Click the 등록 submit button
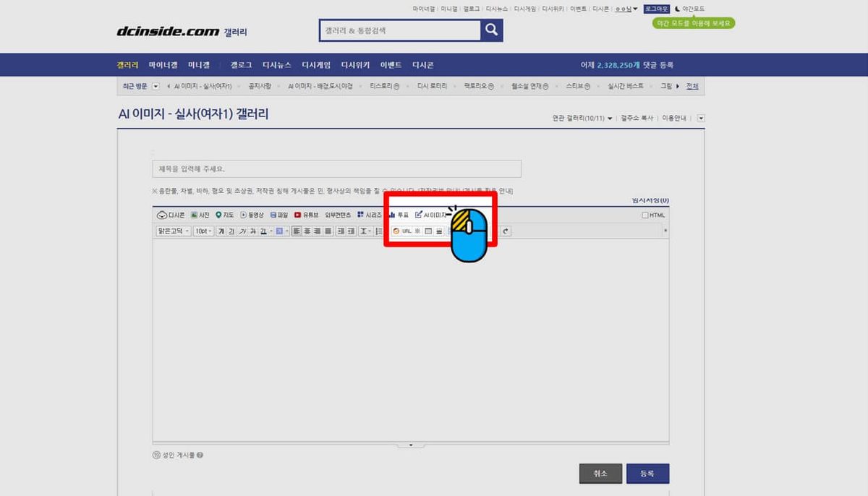 tap(647, 474)
